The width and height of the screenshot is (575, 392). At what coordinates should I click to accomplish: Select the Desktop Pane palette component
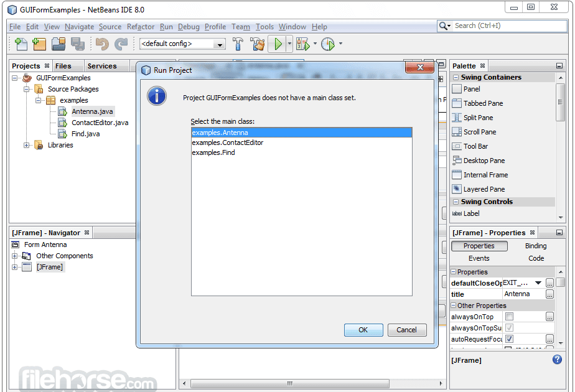coord(479,161)
